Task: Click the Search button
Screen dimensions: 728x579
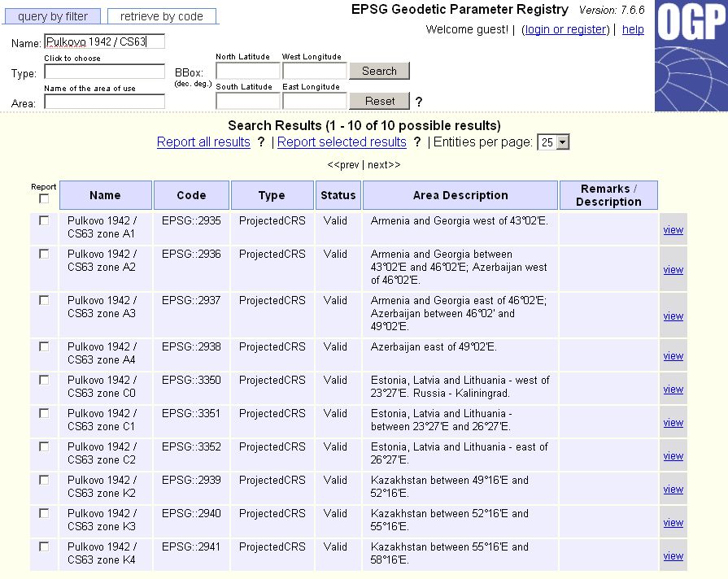Action: [379, 71]
